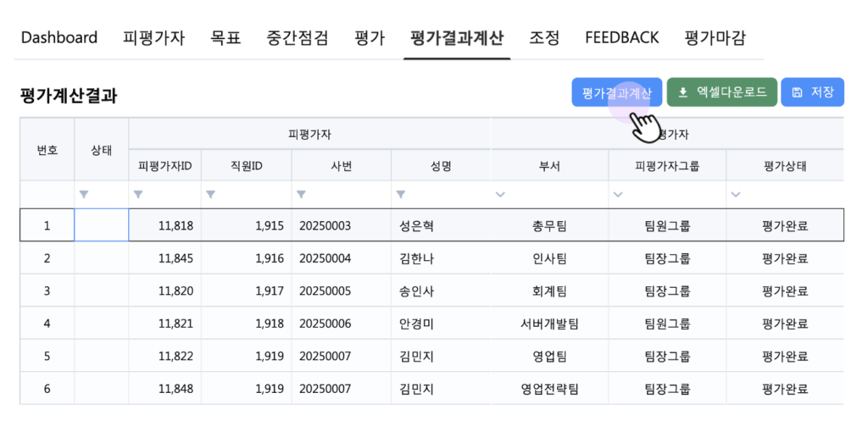This screenshot has width=868, height=432.
Task: Click the floppy disk icon on 저장
Action: click(x=797, y=92)
